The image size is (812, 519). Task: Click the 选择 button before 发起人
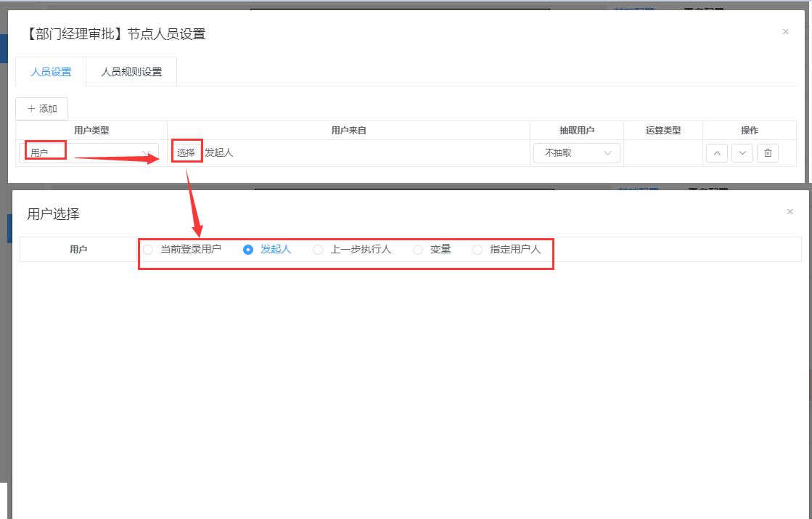(x=186, y=153)
